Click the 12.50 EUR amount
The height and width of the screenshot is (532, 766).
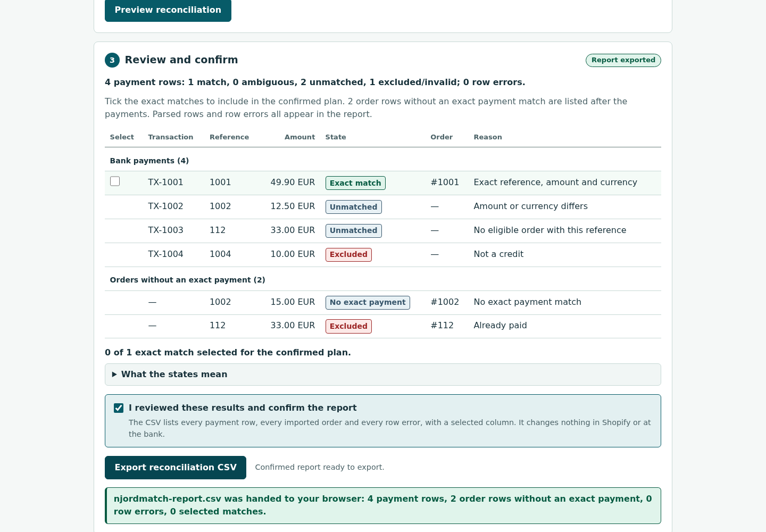coord(293,206)
